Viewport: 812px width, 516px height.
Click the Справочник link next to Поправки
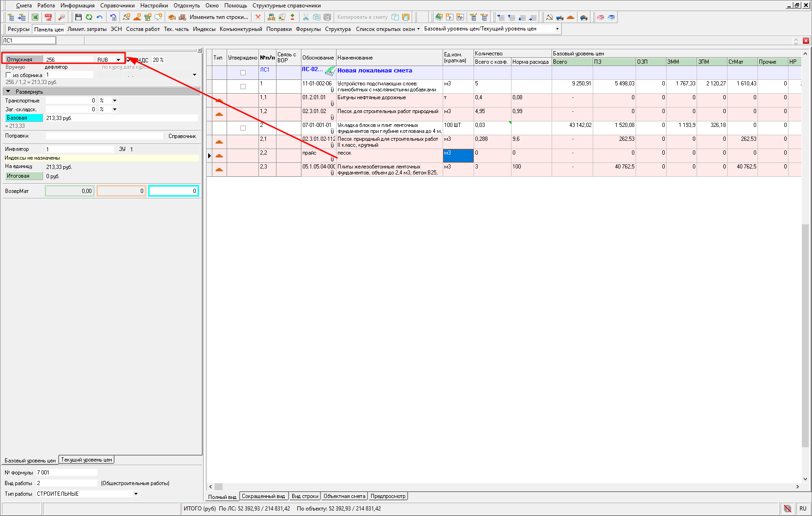pyautogui.click(x=182, y=136)
